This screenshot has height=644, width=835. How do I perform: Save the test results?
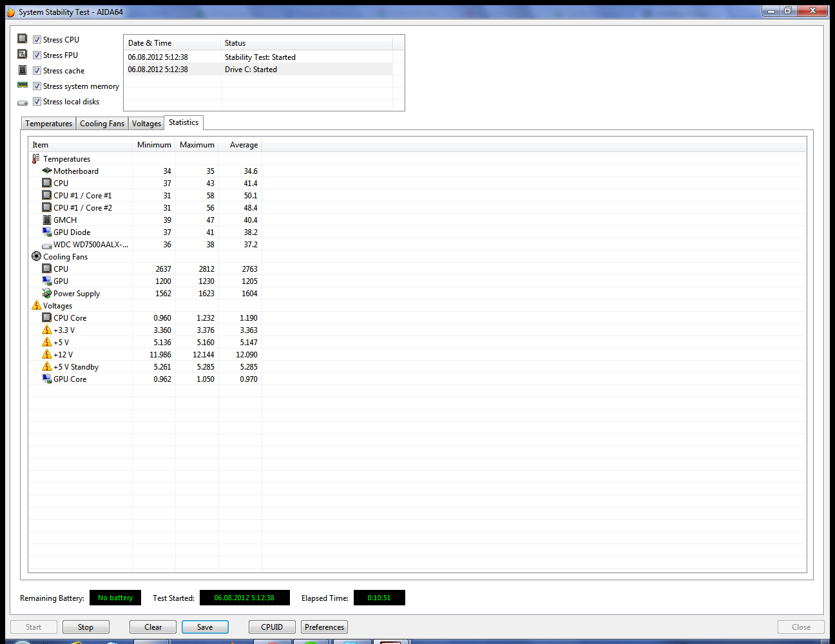click(205, 627)
